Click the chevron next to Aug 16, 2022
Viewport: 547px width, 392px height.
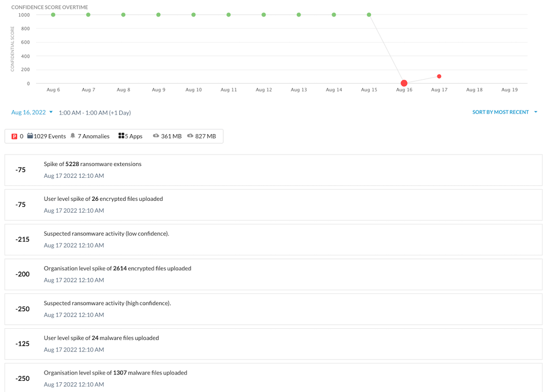[x=51, y=111]
